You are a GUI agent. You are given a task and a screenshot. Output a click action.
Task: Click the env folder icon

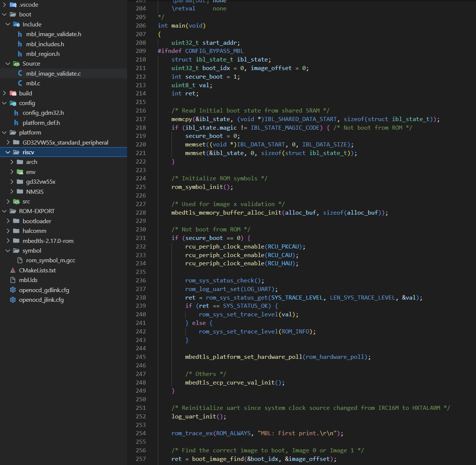(20, 172)
